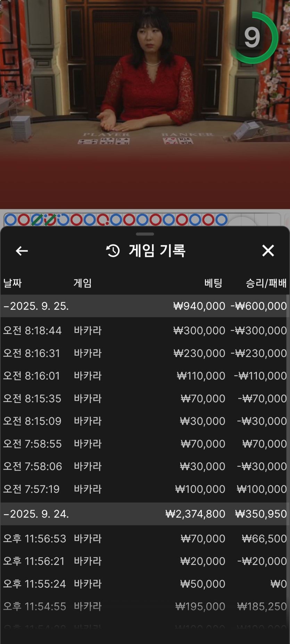Open the 오전 8:16:31 ₩230,000 bet record

point(145,353)
